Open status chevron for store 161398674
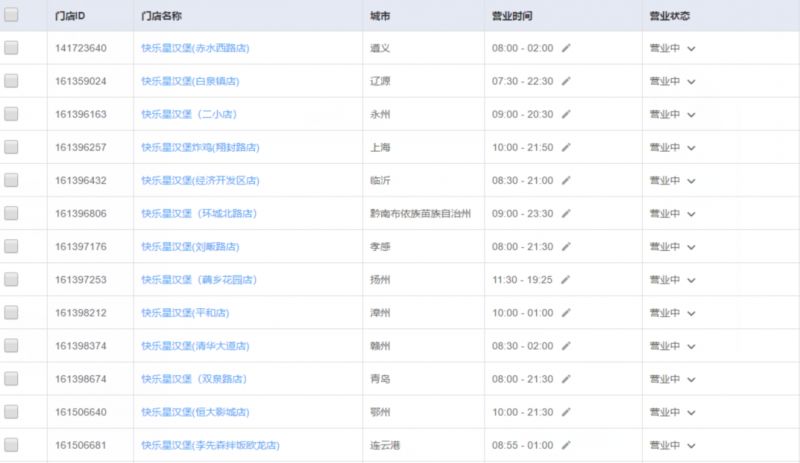The width and height of the screenshot is (800, 463). tap(691, 379)
